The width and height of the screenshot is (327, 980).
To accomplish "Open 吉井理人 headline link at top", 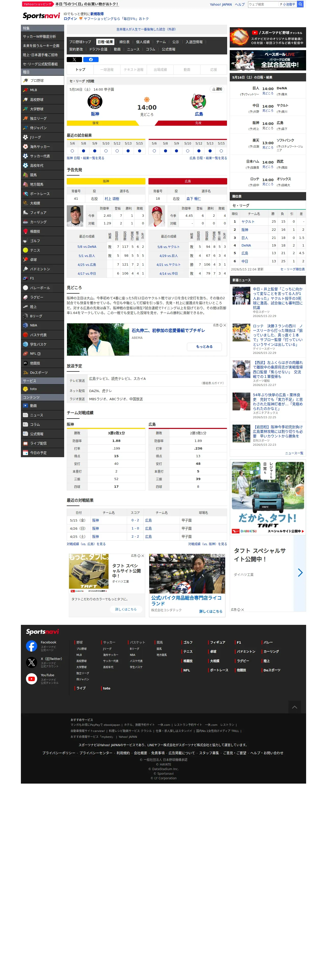I will pyautogui.click(x=146, y=29).
